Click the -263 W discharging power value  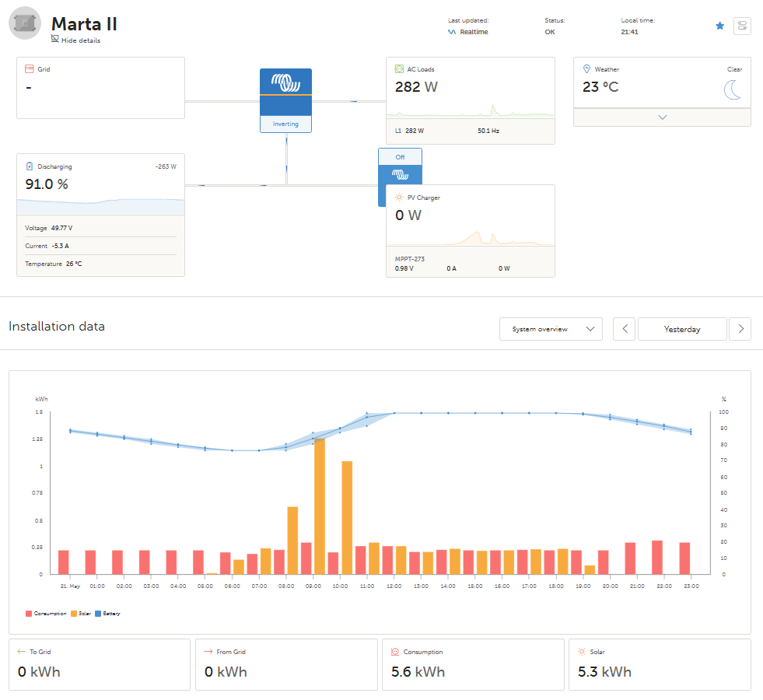(166, 166)
